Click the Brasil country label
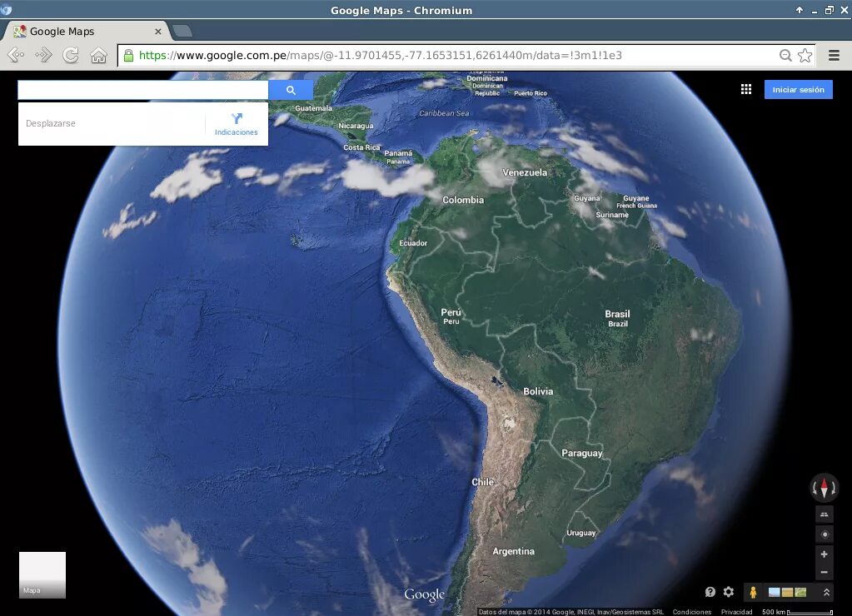 [x=617, y=314]
